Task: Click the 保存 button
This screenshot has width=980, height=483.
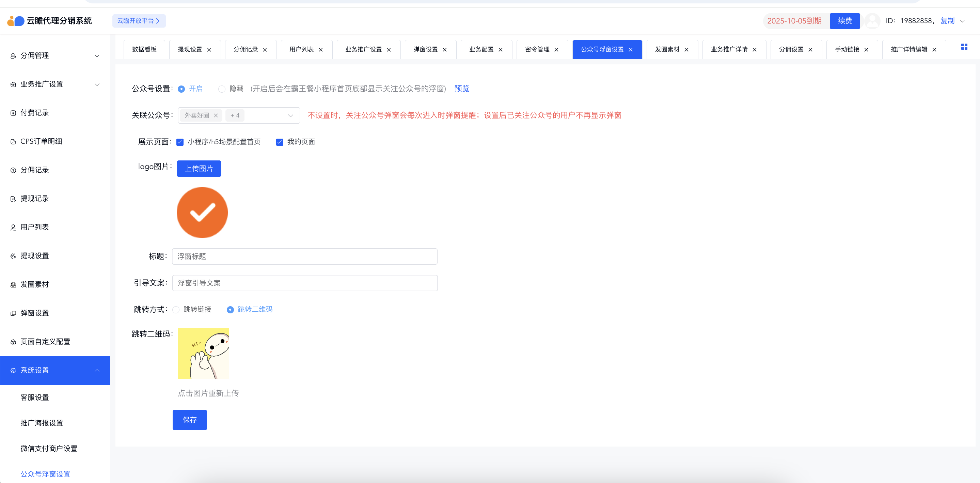Action: (x=189, y=420)
